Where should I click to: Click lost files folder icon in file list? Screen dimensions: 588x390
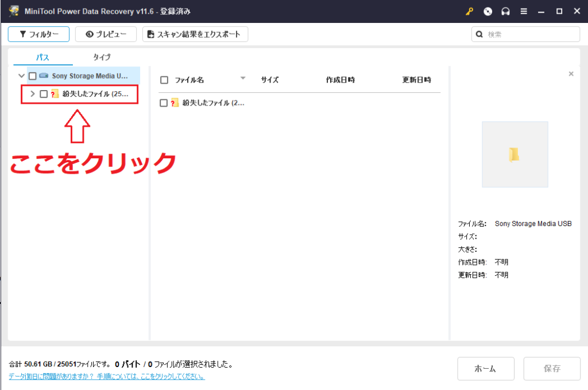175,103
